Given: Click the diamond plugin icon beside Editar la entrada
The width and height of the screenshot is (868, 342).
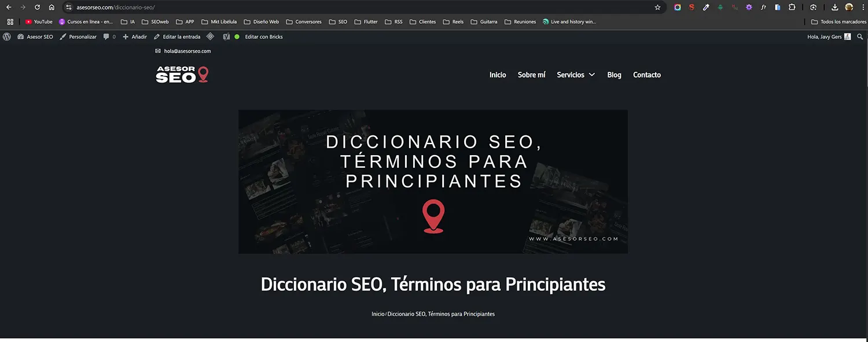Looking at the screenshot, I should coord(211,36).
